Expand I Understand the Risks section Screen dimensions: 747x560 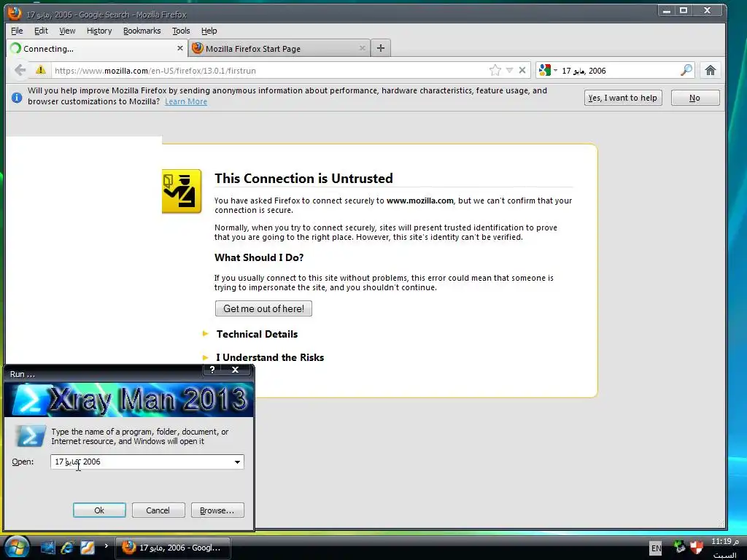point(270,357)
